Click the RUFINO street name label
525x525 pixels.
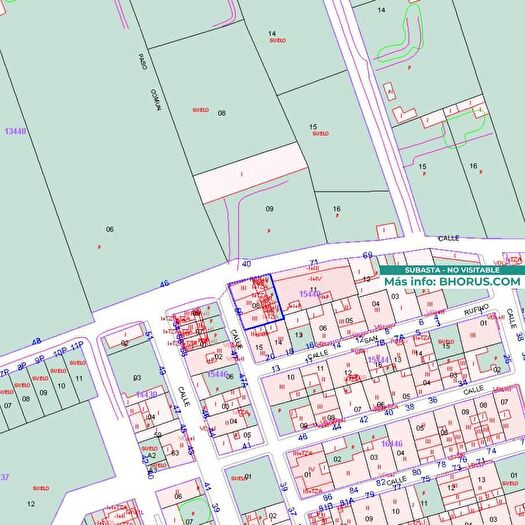pyautogui.click(x=476, y=309)
